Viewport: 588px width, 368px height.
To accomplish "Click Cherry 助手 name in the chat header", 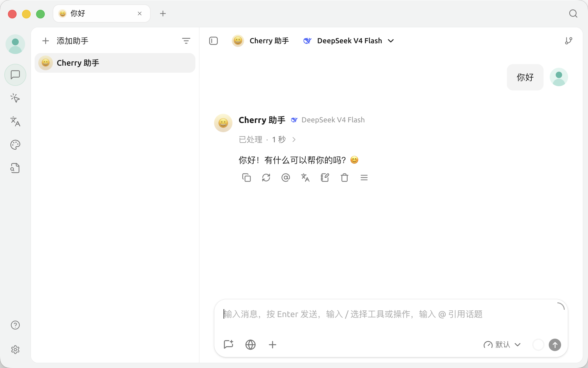I will point(269,41).
